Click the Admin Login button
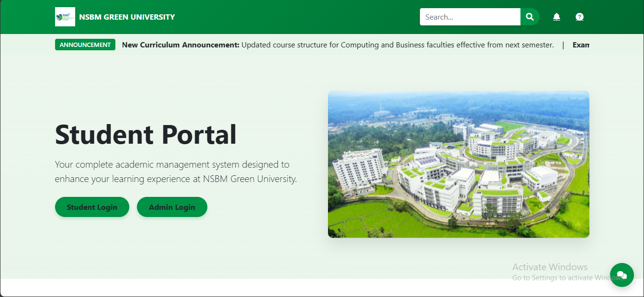Image resolution: width=644 pixels, height=297 pixels. pyautogui.click(x=172, y=207)
